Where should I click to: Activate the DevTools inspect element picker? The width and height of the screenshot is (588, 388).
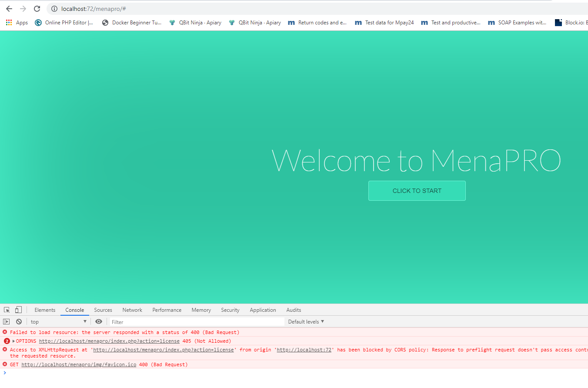pyautogui.click(x=7, y=310)
